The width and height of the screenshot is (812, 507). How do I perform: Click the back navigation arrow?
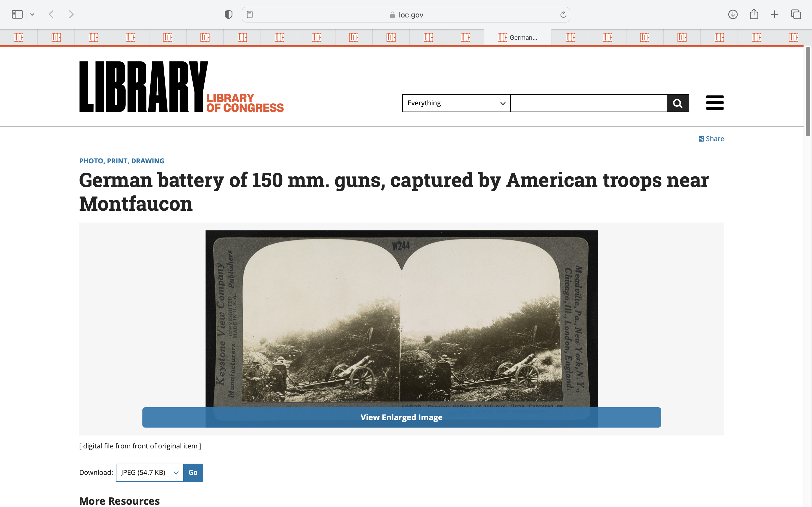(51, 14)
